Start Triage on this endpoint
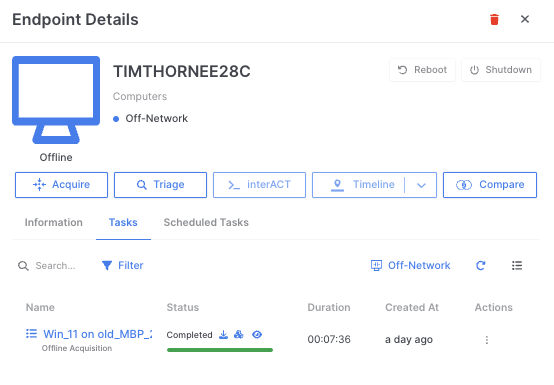The image size is (554, 385). [160, 185]
